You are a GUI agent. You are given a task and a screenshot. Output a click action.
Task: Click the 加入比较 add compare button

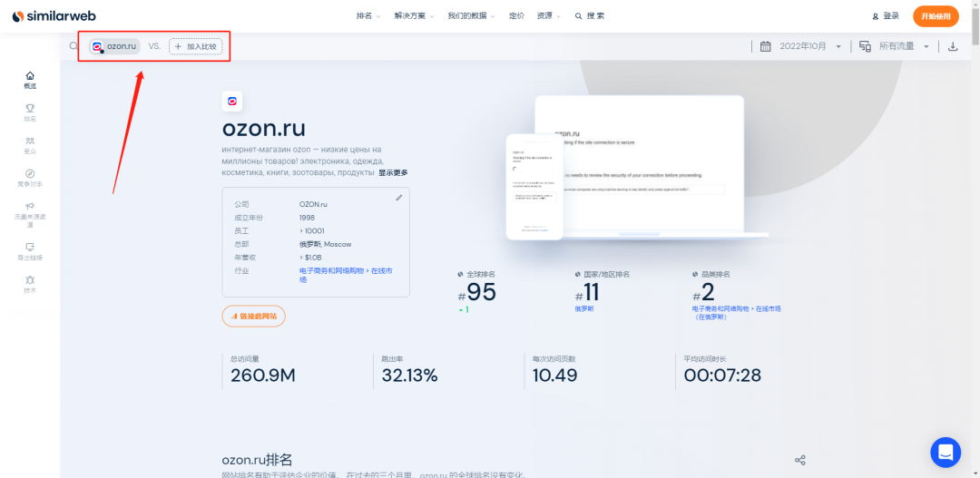[196, 46]
